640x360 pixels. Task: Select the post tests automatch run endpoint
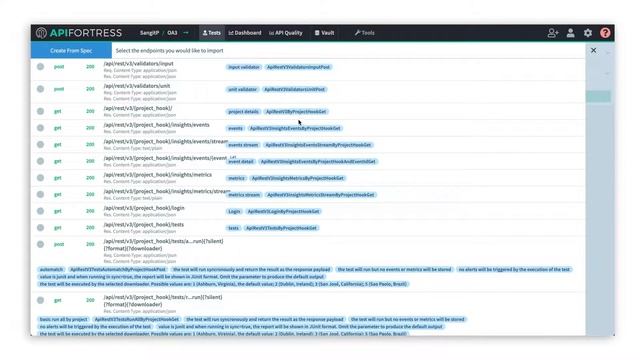coord(40,244)
